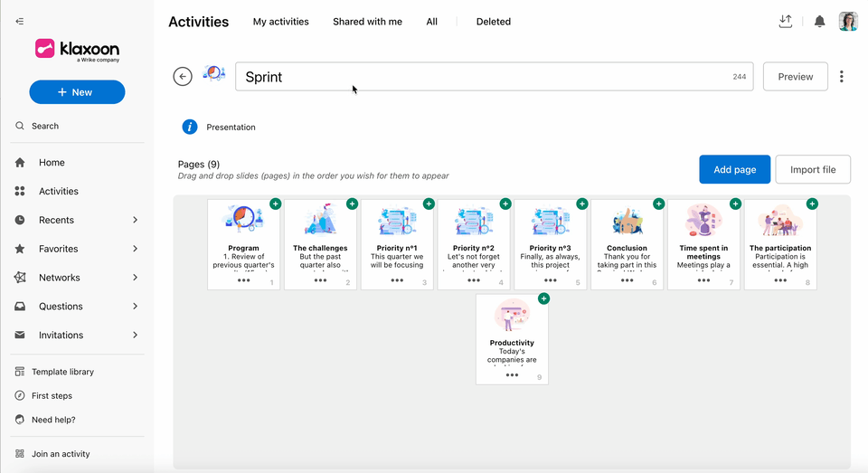The image size is (868, 473).
Task: Collapse the sidebar with the arrow icon
Action: (19, 21)
